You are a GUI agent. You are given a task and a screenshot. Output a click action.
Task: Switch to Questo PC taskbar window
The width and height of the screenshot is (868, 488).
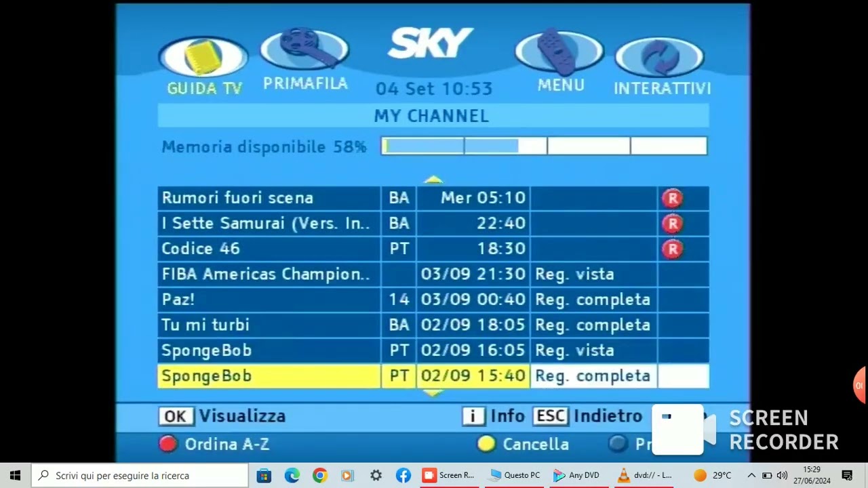(515, 475)
